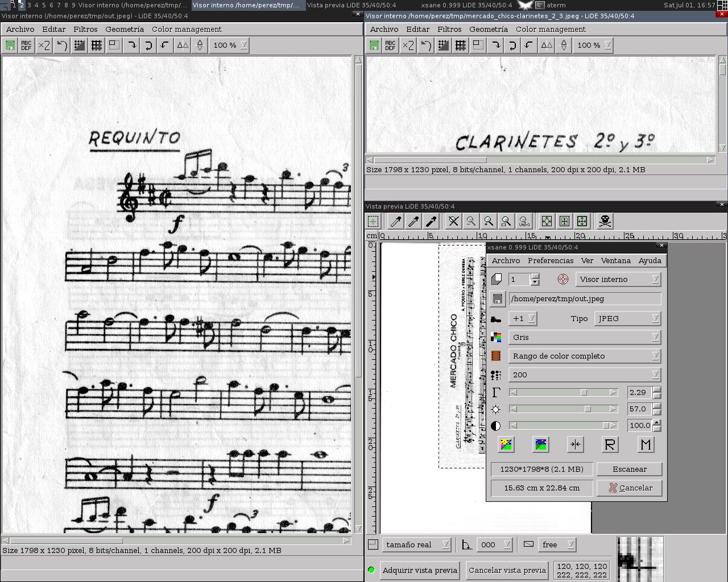This screenshot has width=728, height=582.
Task: Click the contrast slider handle
Action: pos(606,425)
